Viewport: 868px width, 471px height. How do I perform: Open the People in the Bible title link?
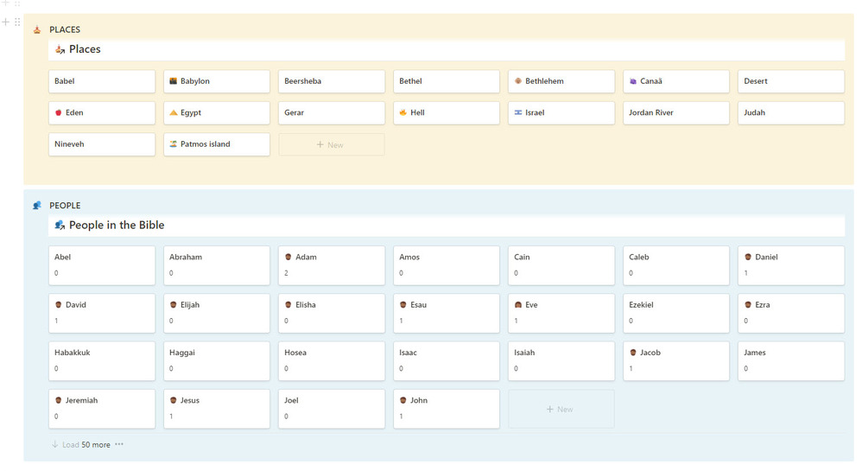coord(117,225)
